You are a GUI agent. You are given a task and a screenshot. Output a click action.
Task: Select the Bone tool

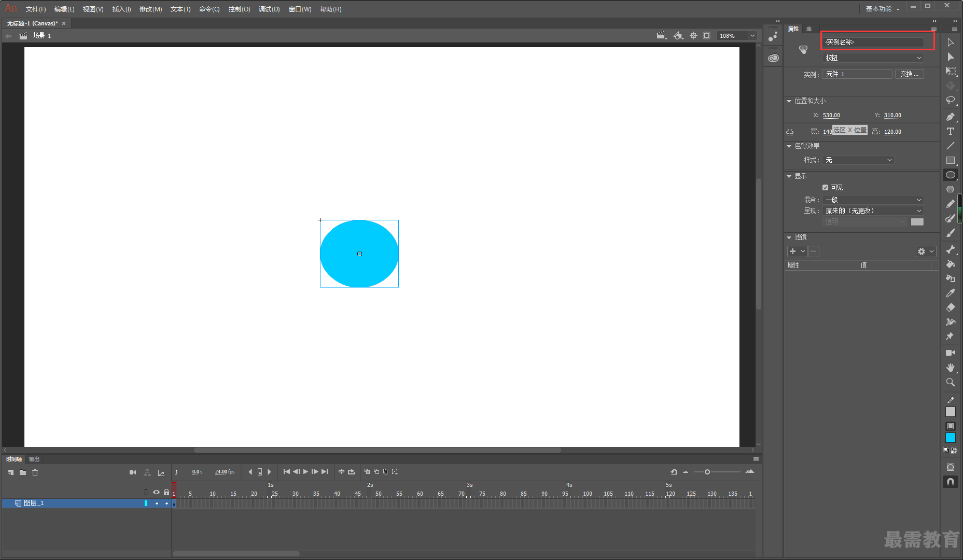pyautogui.click(x=951, y=249)
